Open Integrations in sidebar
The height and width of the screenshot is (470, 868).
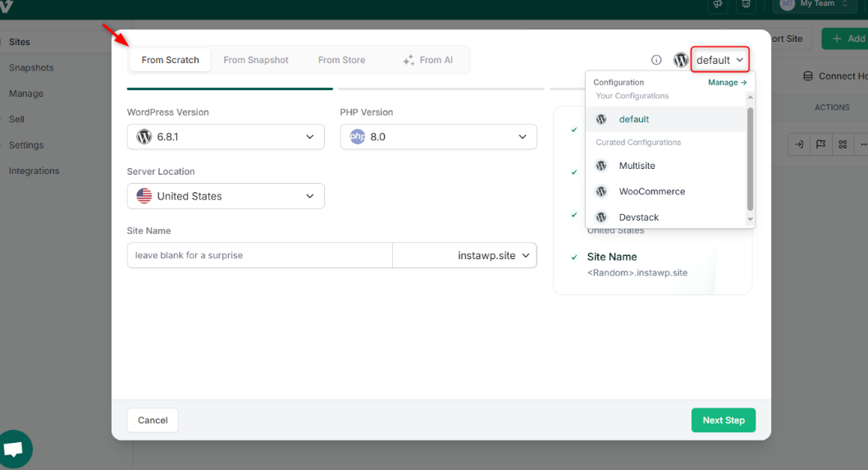coord(34,171)
